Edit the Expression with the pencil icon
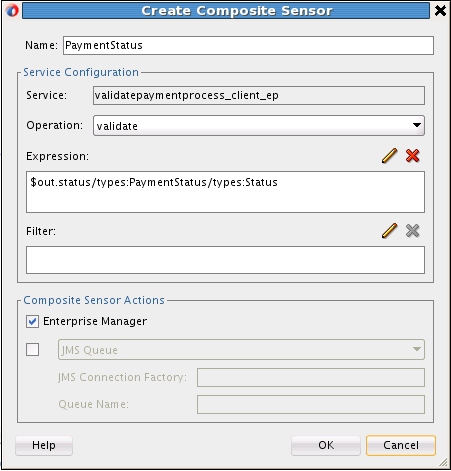The height and width of the screenshot is (471, 451). 389,156
